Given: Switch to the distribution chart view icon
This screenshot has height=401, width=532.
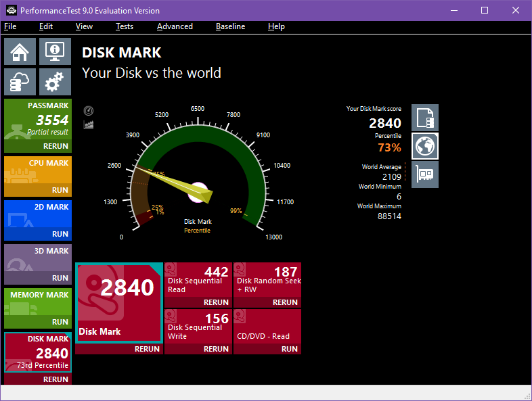Looking at the screenshot, I should coord(89,124).
